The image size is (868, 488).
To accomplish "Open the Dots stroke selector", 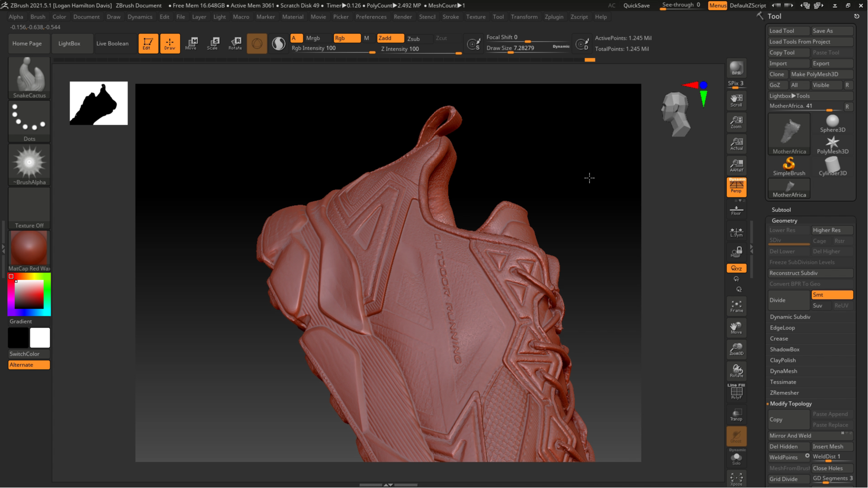I will pos(29,121).
